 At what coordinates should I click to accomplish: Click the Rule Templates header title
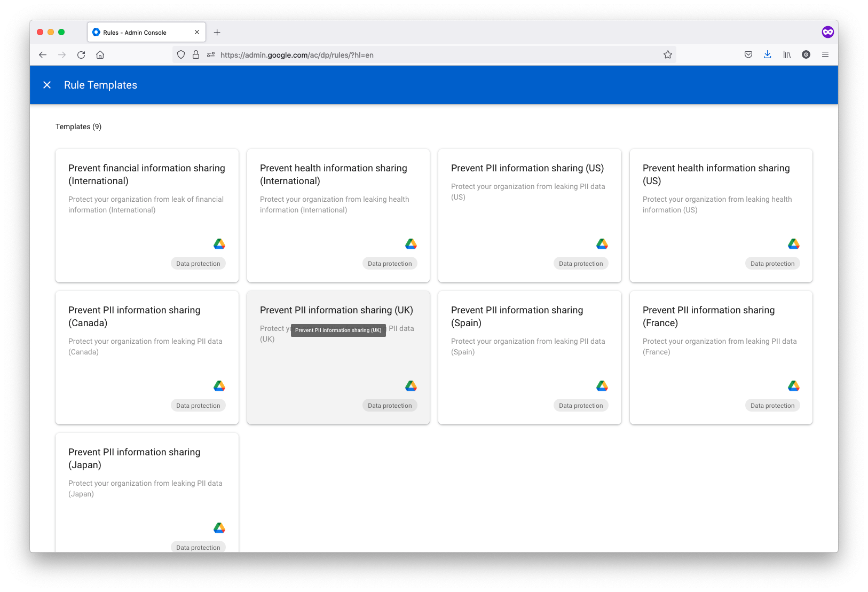click(x=100, y=85)
